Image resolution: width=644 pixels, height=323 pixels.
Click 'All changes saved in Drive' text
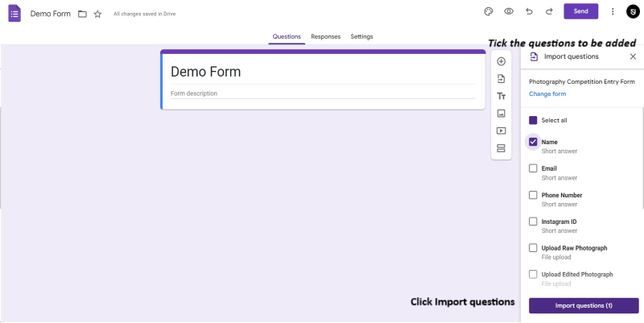click(145, 14)
